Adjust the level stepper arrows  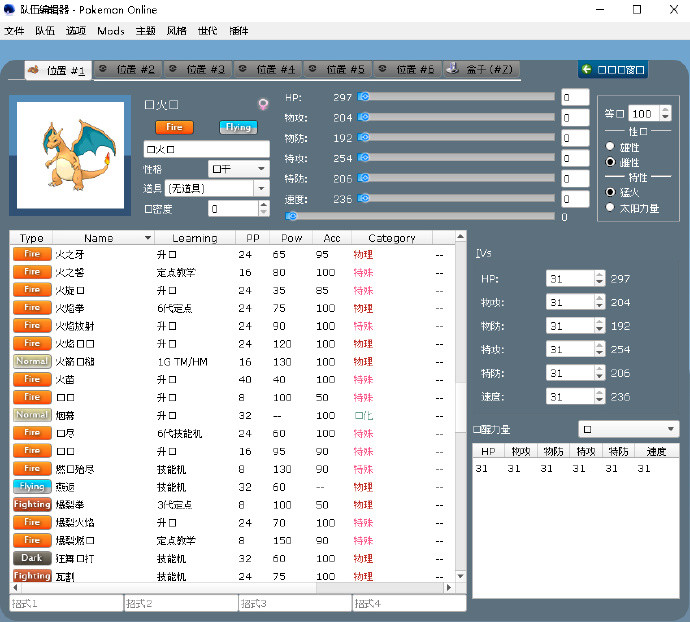click(665, 114)
